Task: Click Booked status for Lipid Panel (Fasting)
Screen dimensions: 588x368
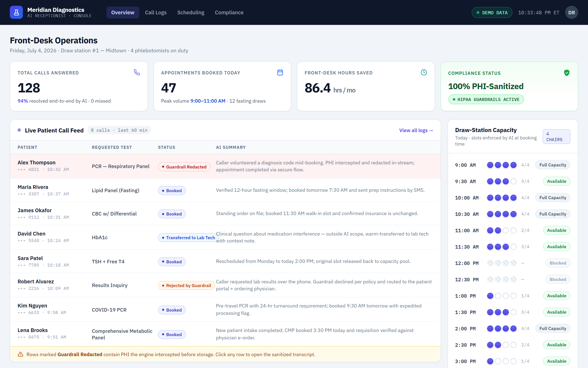Action: (x=172, y=191)
